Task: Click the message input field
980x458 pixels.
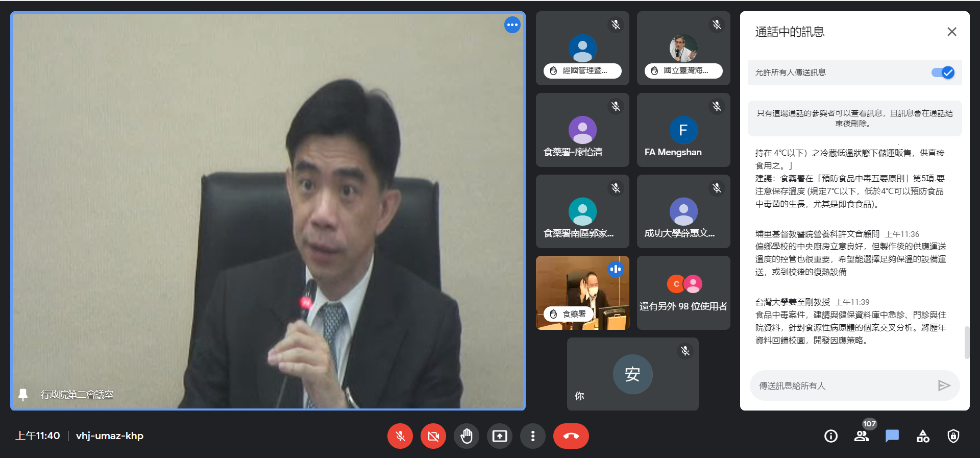Action: coord(842,385)
